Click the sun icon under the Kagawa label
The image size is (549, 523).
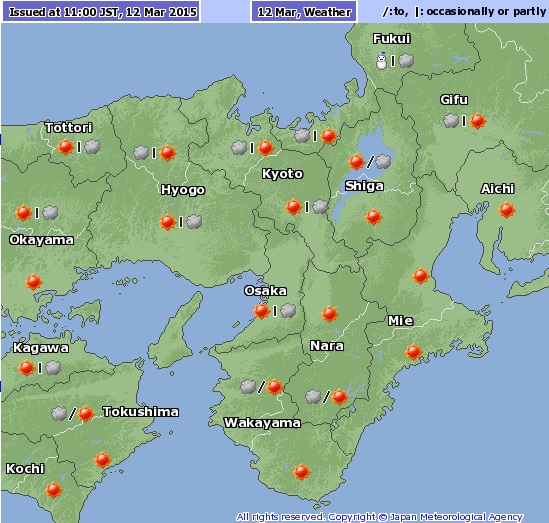click(26, 368)
